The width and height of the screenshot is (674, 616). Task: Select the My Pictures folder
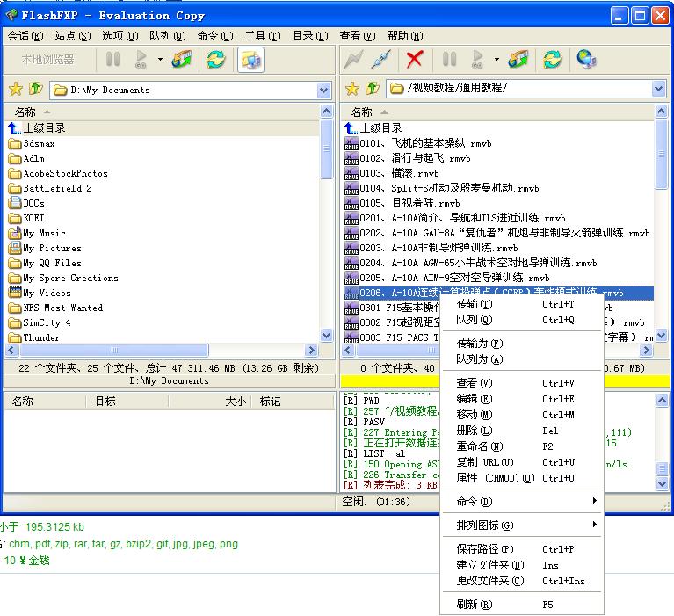(45, 248)
